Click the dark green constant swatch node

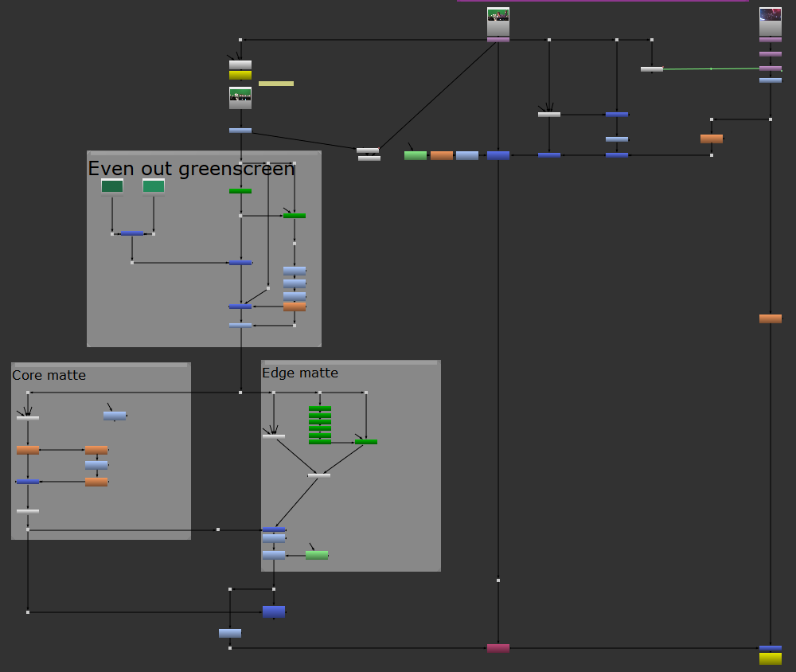112,186
